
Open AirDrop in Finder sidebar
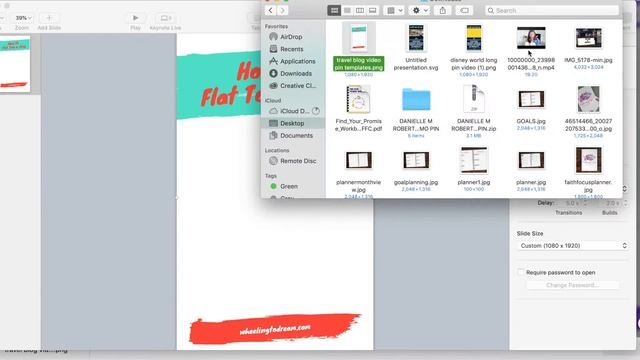pos(291,37)
